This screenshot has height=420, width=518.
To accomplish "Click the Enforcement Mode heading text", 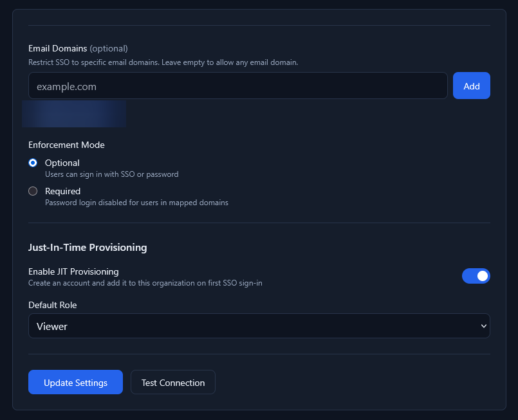I will 66,145.
